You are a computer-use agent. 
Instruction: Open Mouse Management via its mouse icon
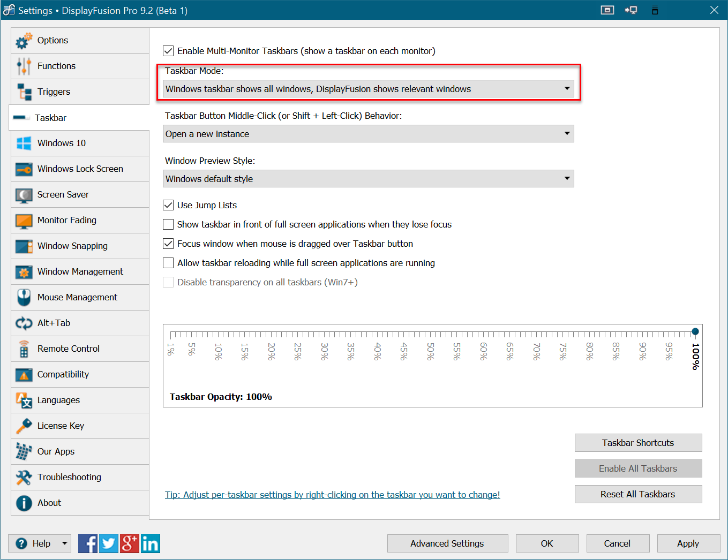pos(24,298)
